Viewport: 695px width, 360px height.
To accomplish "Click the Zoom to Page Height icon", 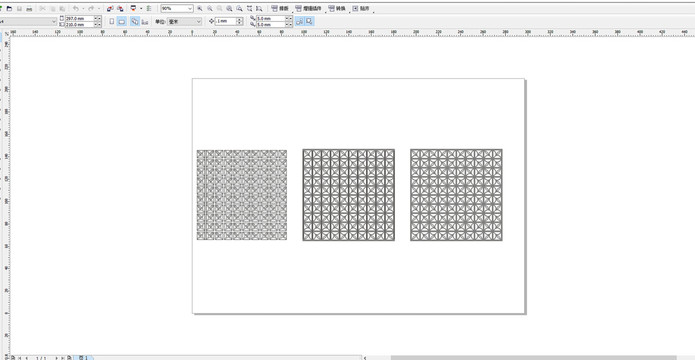I will tap(259, 8).
